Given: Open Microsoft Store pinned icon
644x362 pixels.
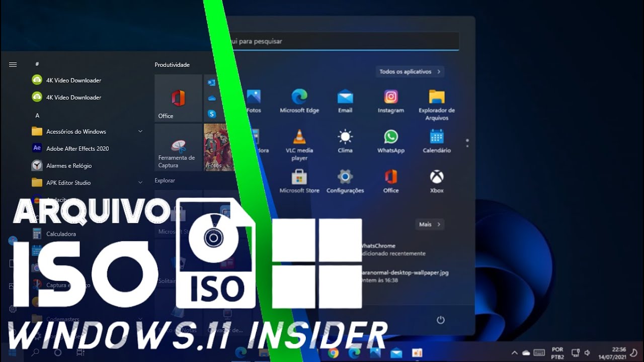Looking at the screenshot, I should [299, 181].
